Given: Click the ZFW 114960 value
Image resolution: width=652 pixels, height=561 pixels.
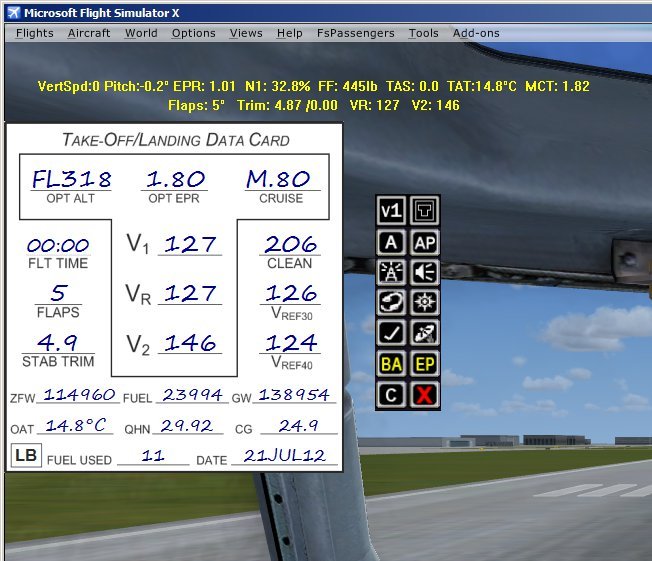Looking at the screenshot, I should (79, 394).
